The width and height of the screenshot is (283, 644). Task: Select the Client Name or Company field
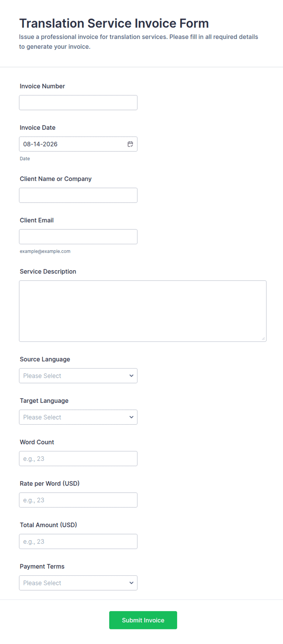[78, 195]
